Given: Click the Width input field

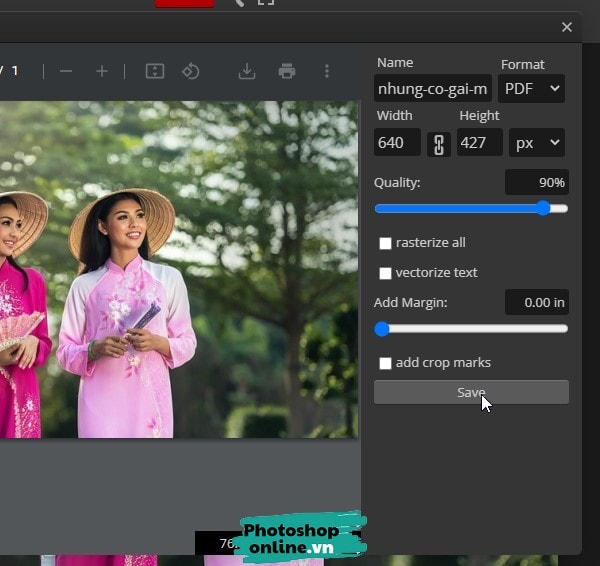Looking at the screenshot, I should (397, 142).
